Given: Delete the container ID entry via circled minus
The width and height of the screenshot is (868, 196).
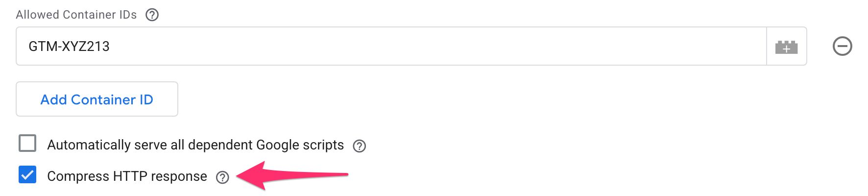Looking at the screenshot, I should (842, 47).
